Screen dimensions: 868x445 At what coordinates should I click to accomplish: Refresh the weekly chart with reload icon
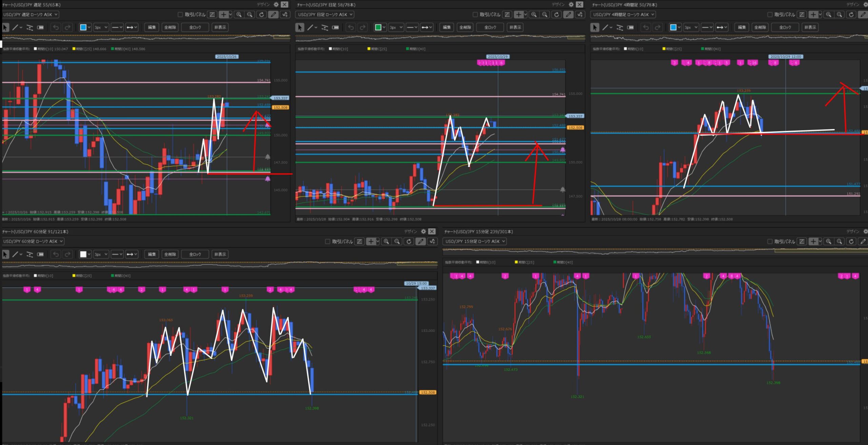[x=261, y=15]
